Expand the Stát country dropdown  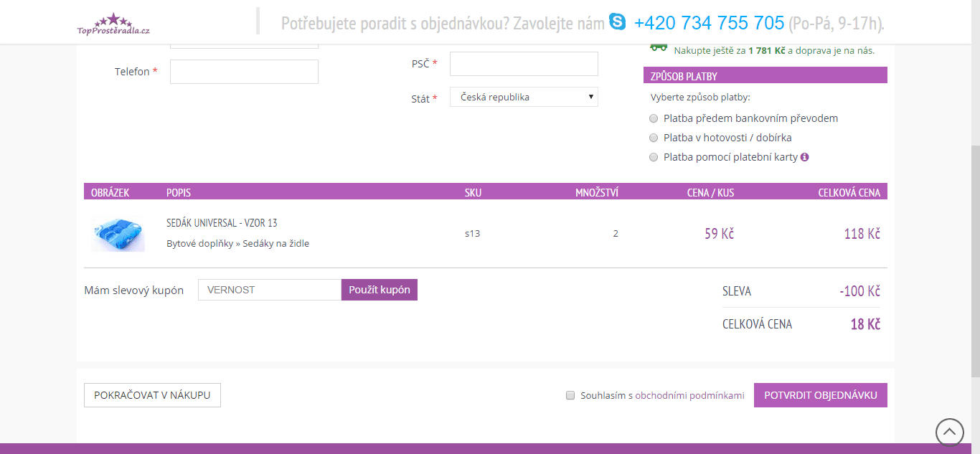click(x=524, y=97)
